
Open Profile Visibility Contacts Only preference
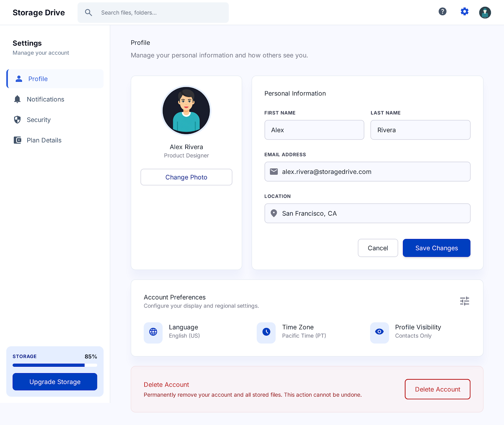[x=406, y=333]
